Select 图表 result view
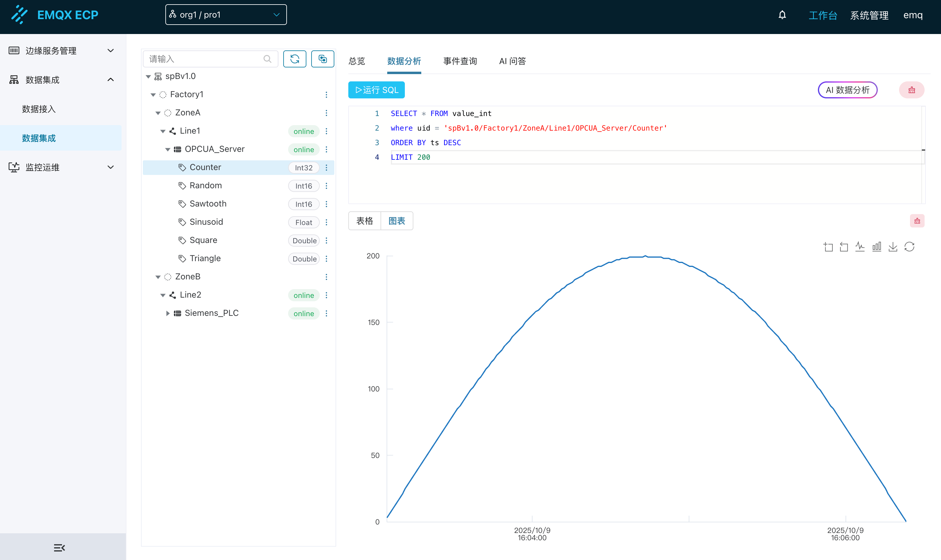The height and width of the screenshot is (560, 941). point(396,221)
